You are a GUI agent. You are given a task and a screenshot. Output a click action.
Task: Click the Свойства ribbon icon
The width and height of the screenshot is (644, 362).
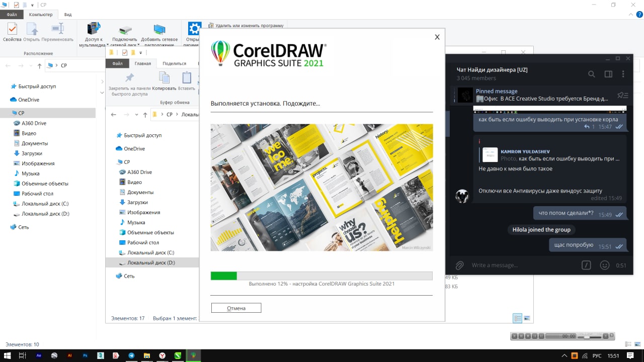pos(12,32)
